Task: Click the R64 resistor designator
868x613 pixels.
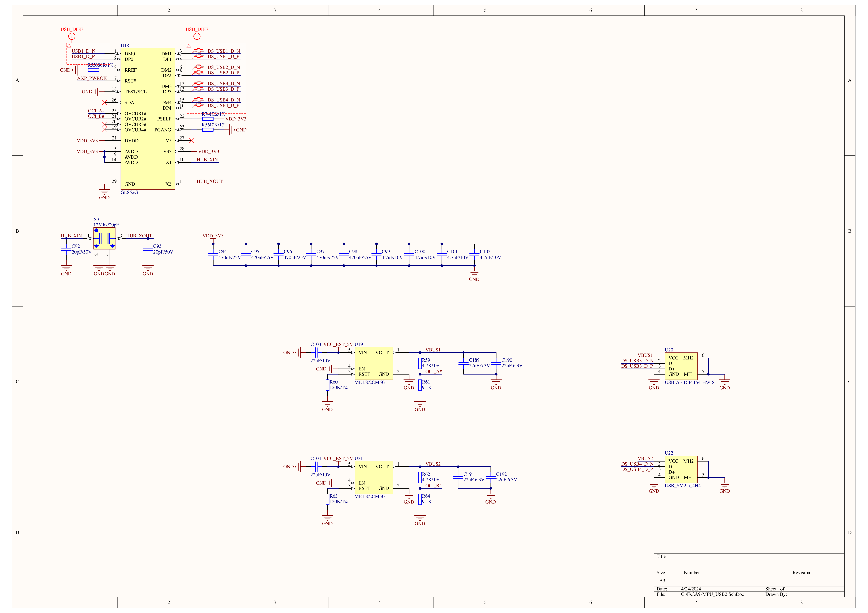Action: coord(426,496)
